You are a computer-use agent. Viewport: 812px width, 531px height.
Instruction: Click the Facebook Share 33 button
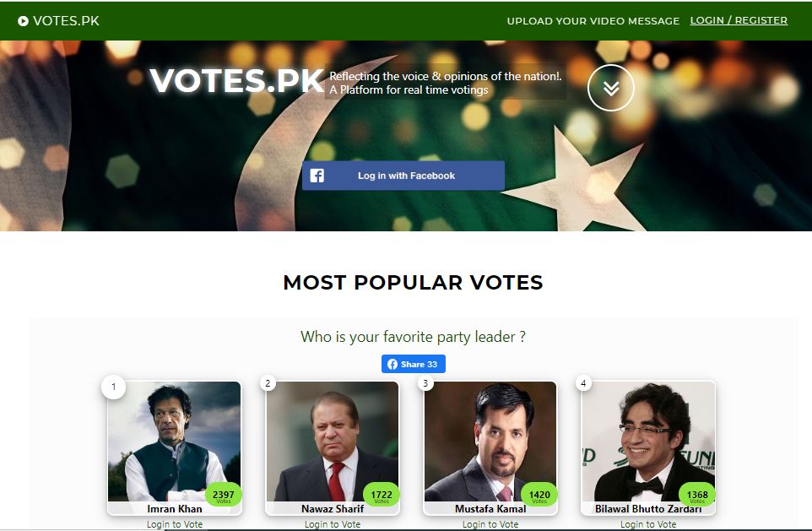tap(414, 364)
